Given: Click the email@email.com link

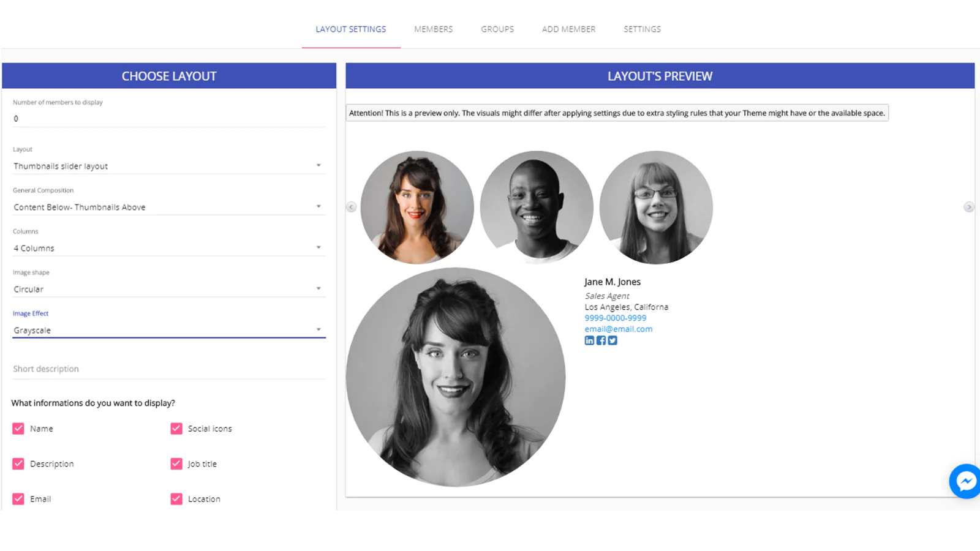Looking at the screenshot, I should pyautogui.click(x=619, y=329).
